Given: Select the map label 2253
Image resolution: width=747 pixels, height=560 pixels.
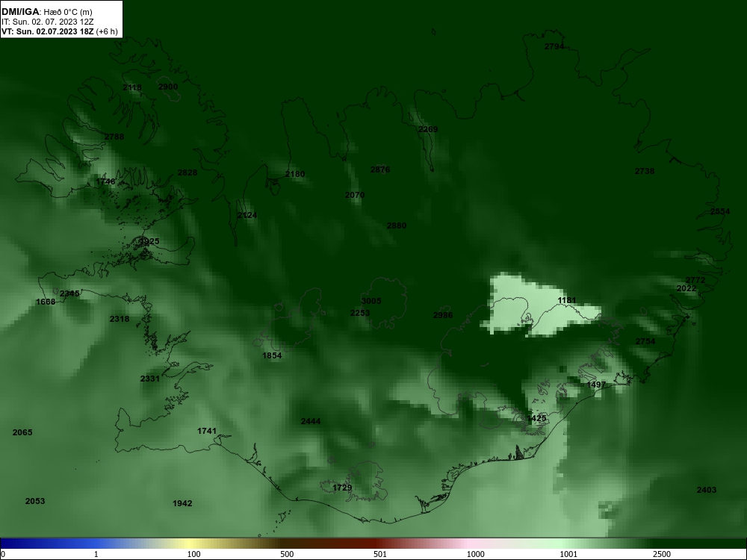Looking at the screenshot, I should tap(360, 313).
